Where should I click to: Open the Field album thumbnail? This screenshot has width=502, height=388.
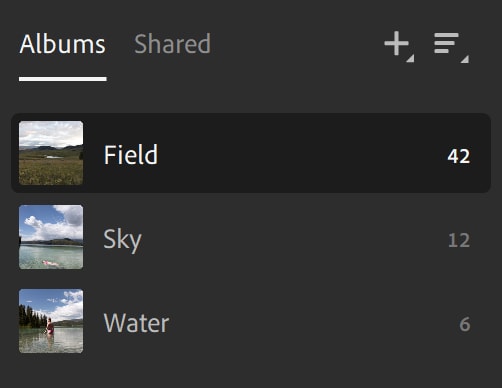coord(51,153)
